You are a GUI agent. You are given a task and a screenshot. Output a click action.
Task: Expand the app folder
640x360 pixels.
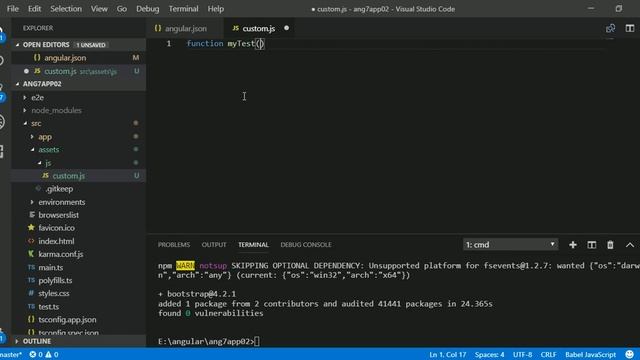pyautogui.click(x=78, y=137)
